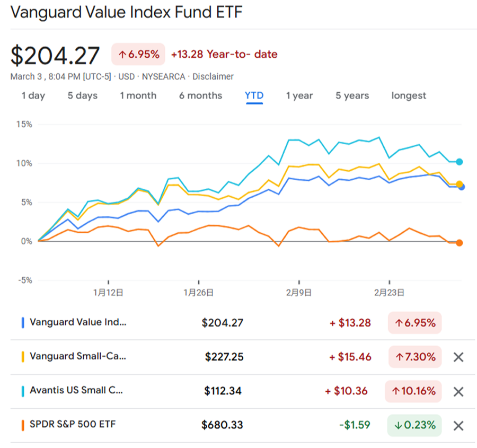Remove Vanguard Small-Cap comparison with X icon
Screen dimensions: 477x448
tap(458, 357)
